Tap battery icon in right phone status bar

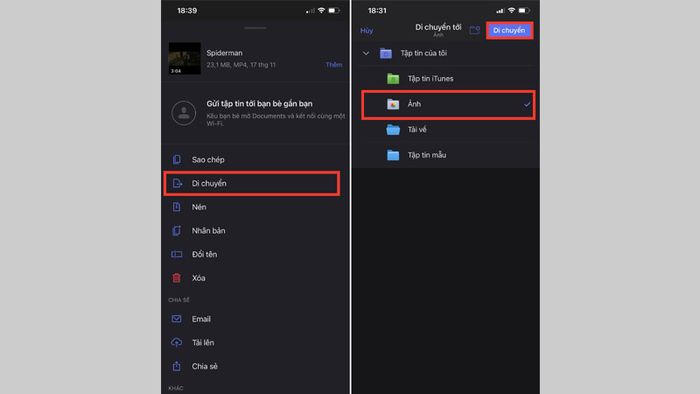[524, 11]
